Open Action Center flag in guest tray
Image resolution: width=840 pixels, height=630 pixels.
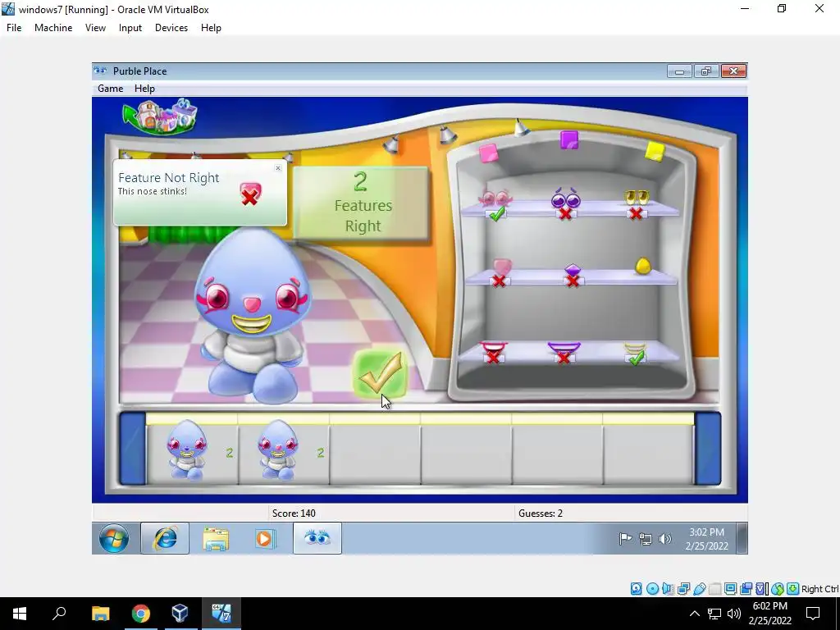tap(625, 539)
